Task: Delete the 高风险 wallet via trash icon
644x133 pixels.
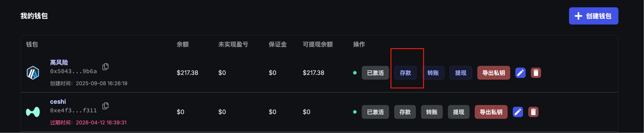Action: 536,73
